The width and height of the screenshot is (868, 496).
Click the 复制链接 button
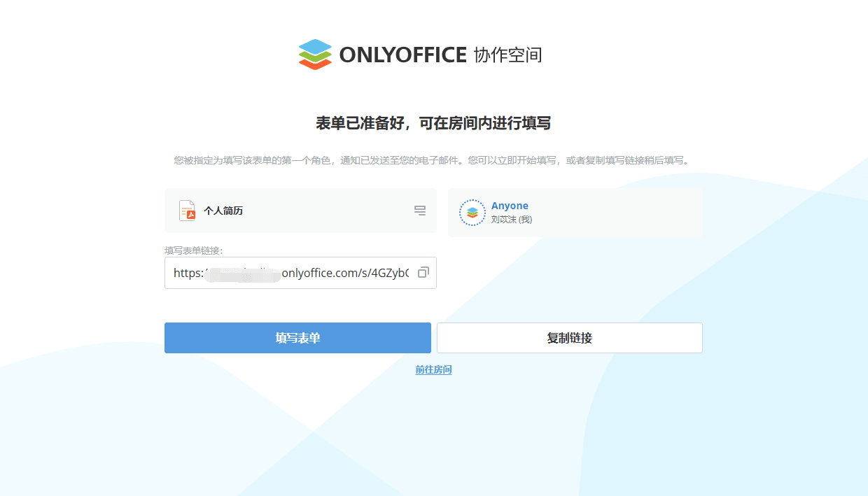(570, 338)
